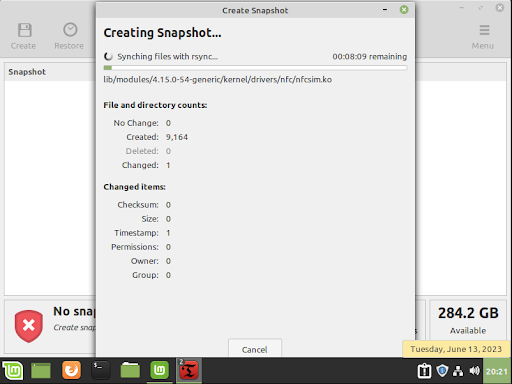Click the 00:08:09 remaining text
This screenshot has width=512, height=384.
(370, 57)
